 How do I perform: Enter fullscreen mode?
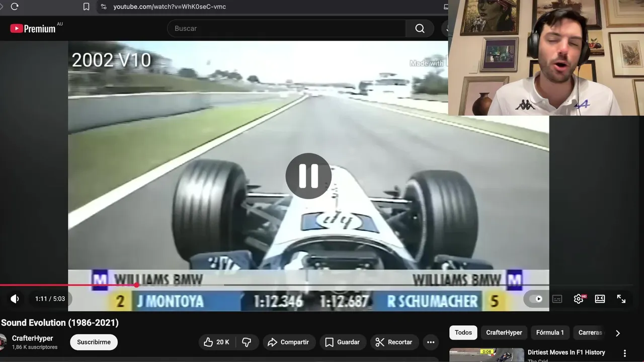[x=621, y=299]
